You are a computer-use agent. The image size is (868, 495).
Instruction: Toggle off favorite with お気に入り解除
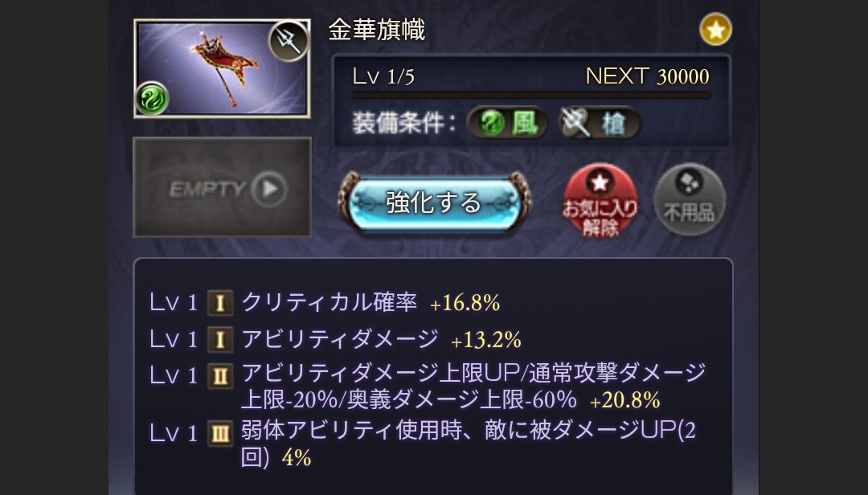click(x=600, y=202)
